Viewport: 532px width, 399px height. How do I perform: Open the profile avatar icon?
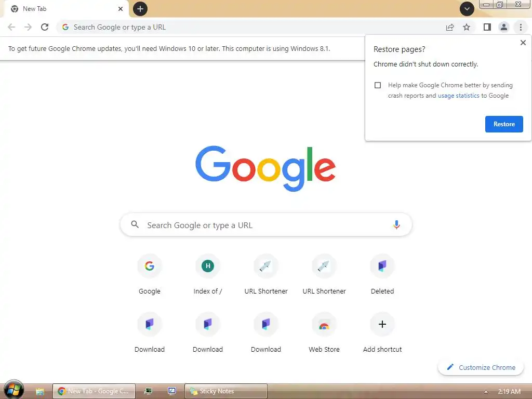504,27
